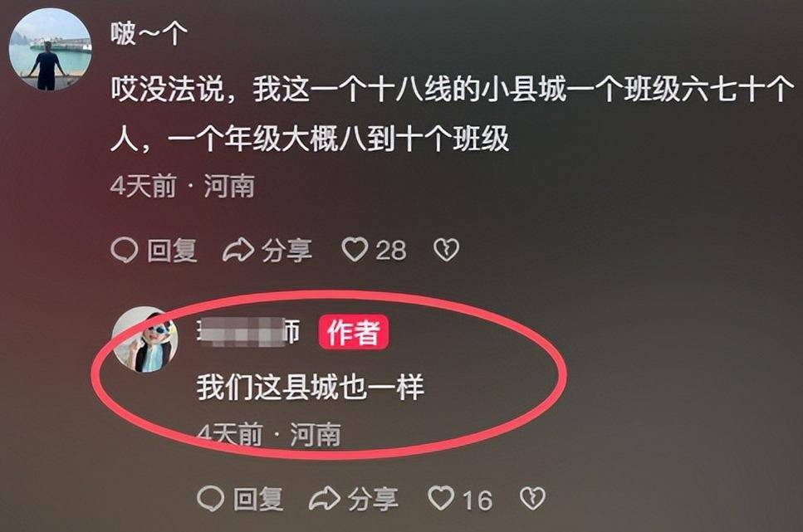The height and width of the screenshot is (532, 803).
Task: Open the username 啵~个
Action: [149, 34]
